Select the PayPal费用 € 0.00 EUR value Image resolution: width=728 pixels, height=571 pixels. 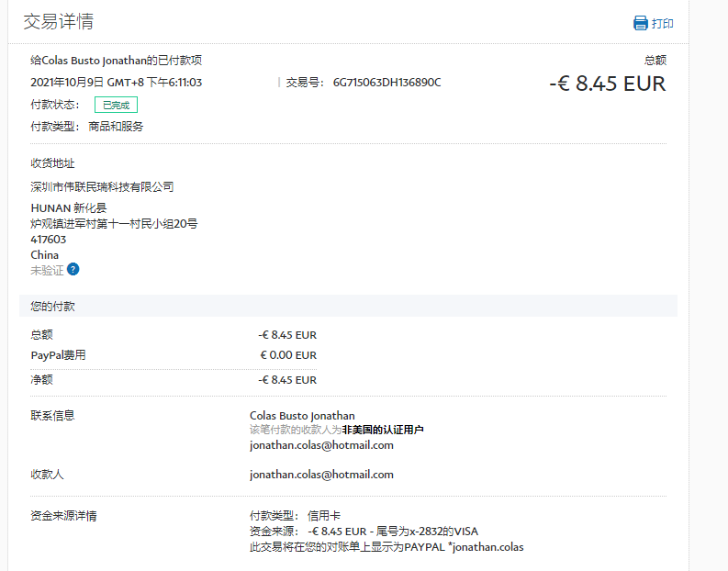click(288, 355)
